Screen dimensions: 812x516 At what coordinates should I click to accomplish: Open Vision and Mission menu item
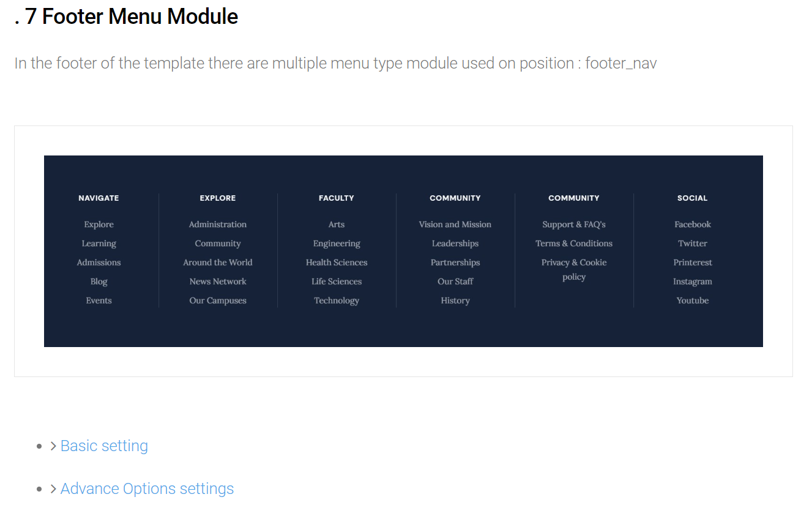point(455,225)
